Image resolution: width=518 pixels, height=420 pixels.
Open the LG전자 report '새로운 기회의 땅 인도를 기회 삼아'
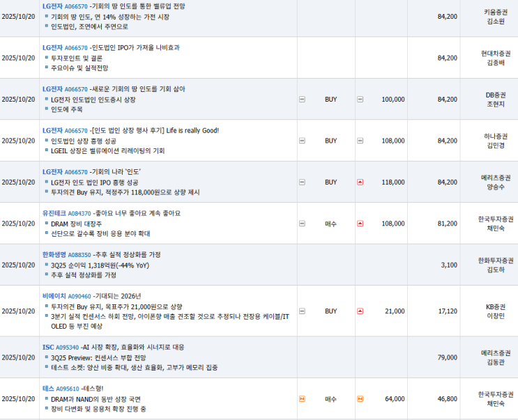click(x=139, y=89)
